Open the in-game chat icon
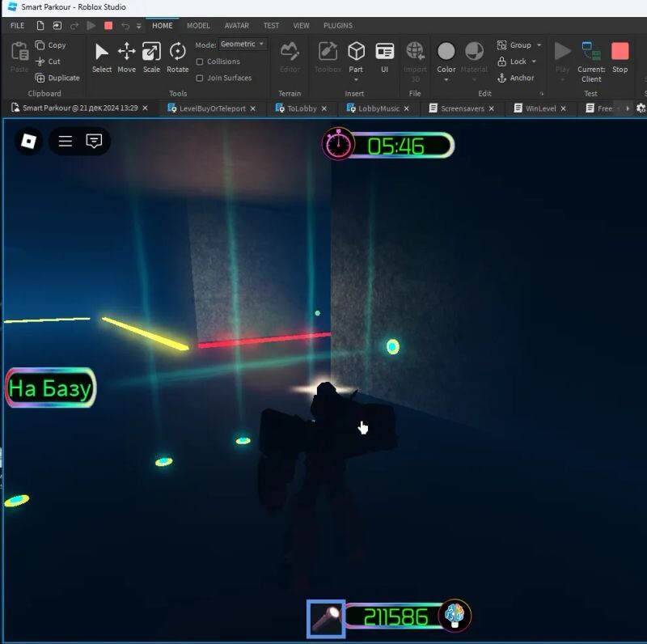647x644 pixels. [x=94, y=142]
